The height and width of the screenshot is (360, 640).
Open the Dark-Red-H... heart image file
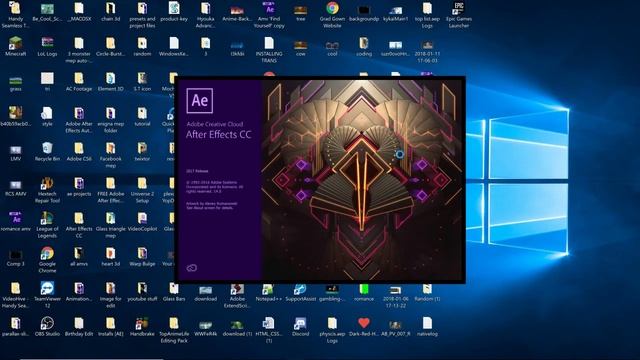364,327
